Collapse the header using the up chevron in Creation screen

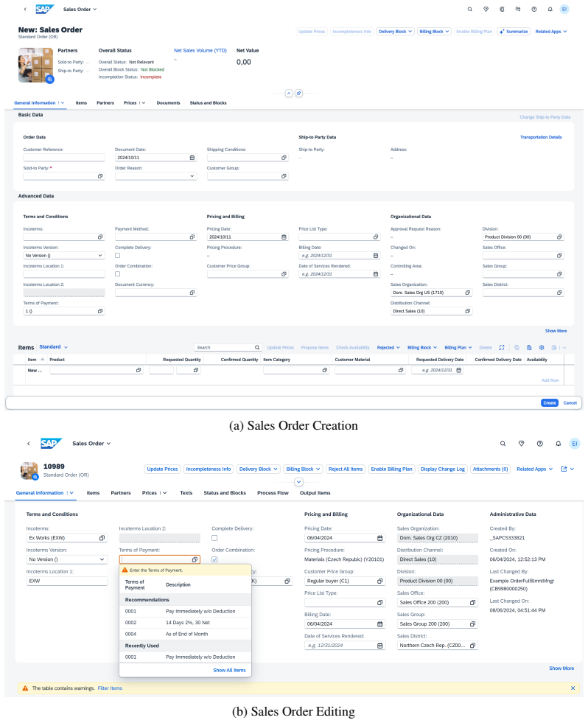tap(289, 93)
